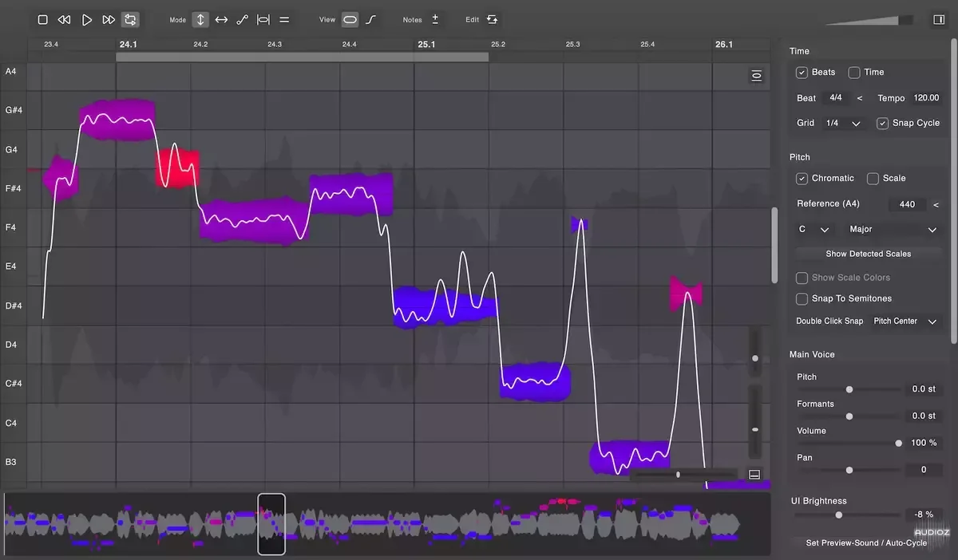Click the Formants slider handle
Screen dimensions: 958x560
(849, 416)
